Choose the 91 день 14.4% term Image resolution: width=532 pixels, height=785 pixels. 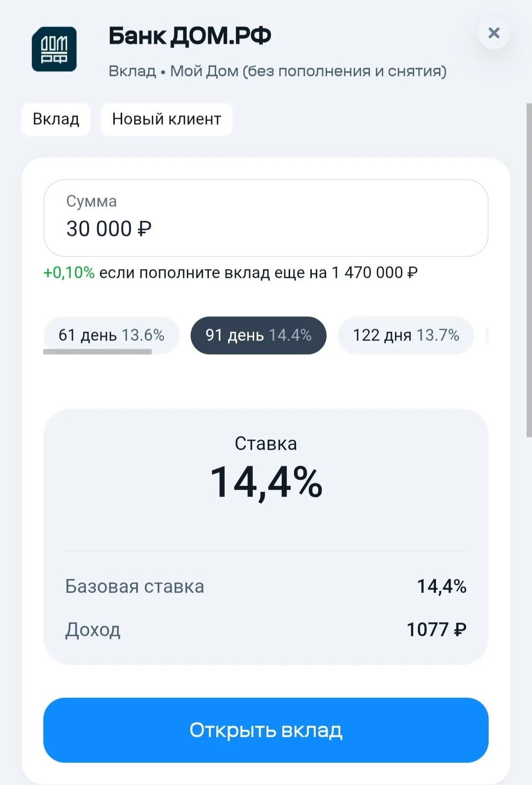point(259,335)
